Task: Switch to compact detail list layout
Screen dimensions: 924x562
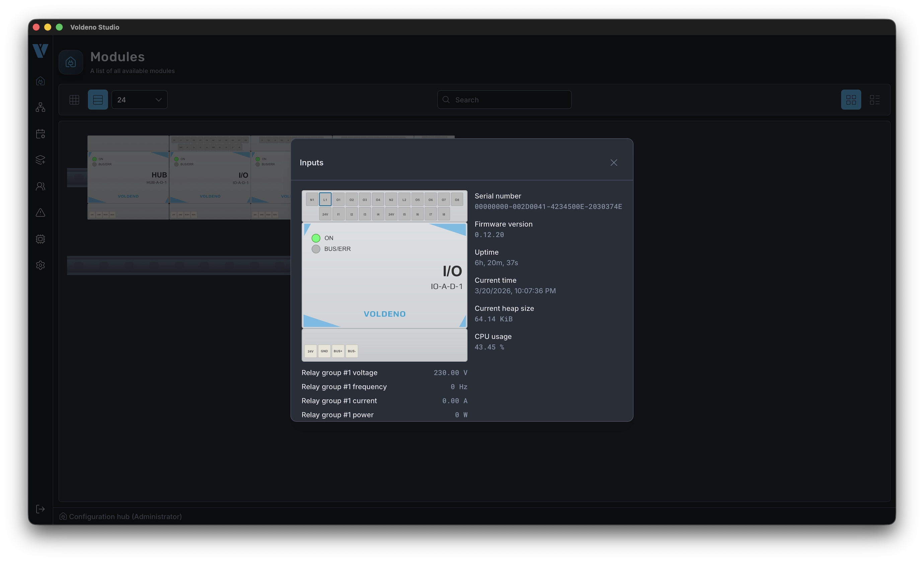Action: pos(875,99)
